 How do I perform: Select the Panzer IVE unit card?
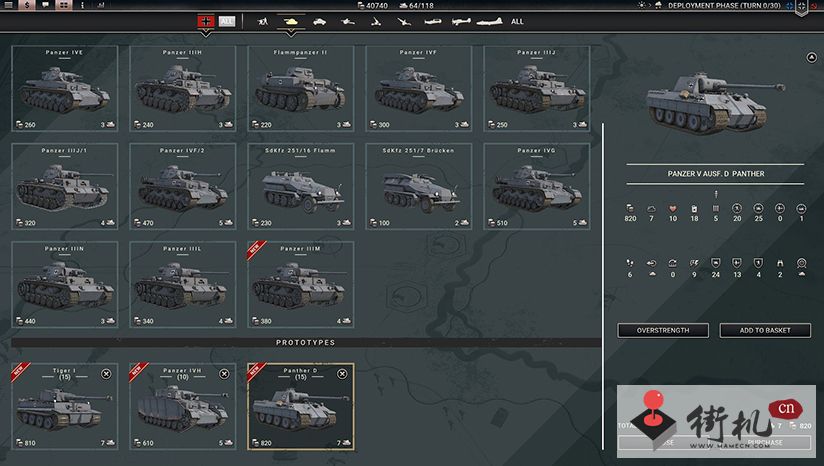65,88
